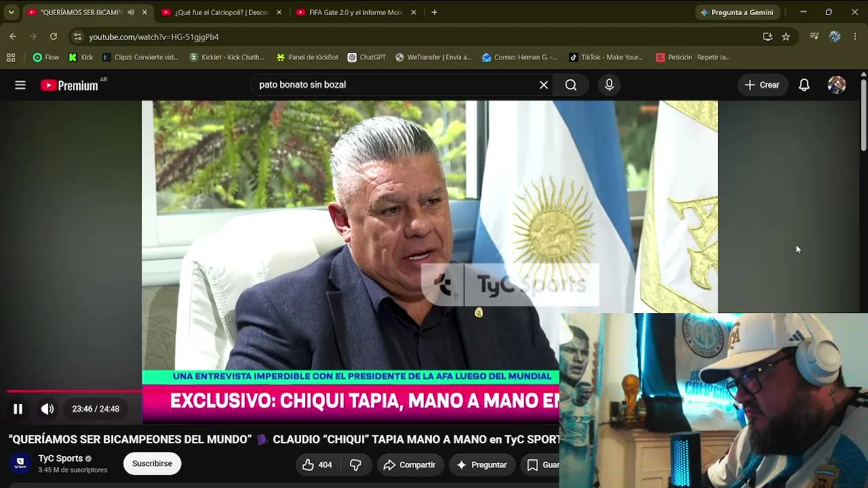The width and height of the screenshot is (868, 488).
Task: Open the YouTube account avatar menu
Action: pos(837,85)
